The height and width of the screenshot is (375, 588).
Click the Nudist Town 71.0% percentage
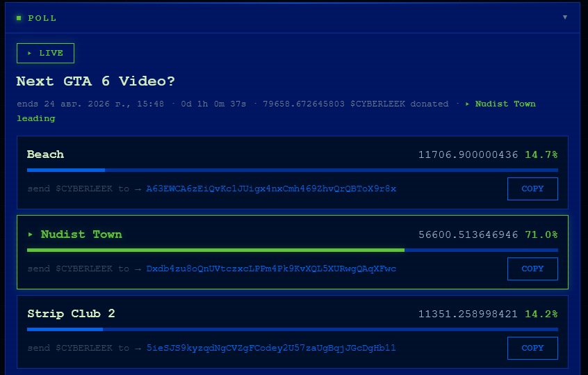(541, 234)
